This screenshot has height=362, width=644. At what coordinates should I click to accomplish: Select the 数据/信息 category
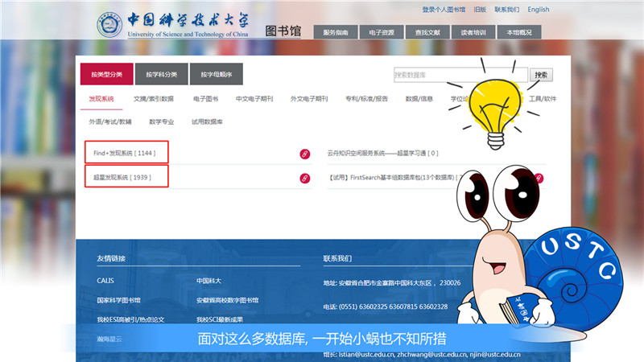419,99
